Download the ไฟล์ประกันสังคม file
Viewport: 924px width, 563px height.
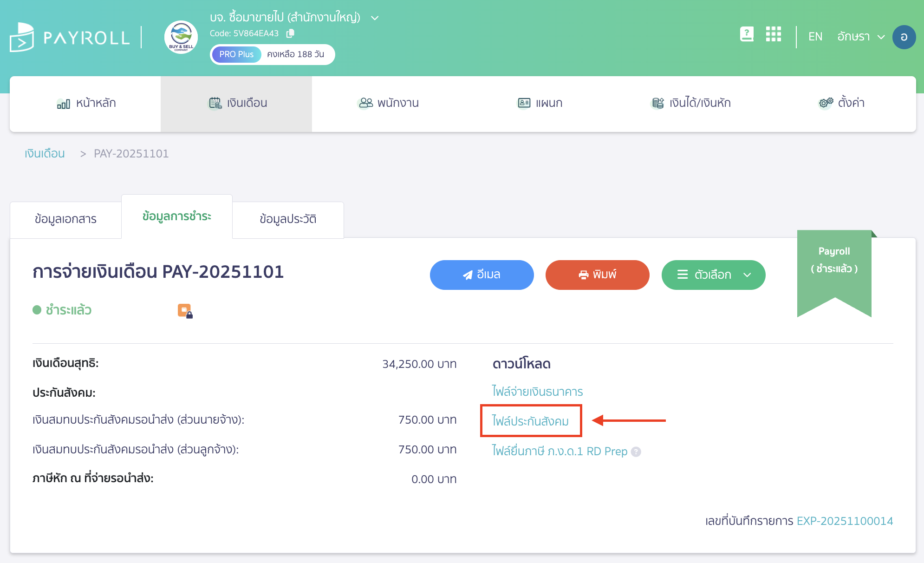(x=531, y=420)
